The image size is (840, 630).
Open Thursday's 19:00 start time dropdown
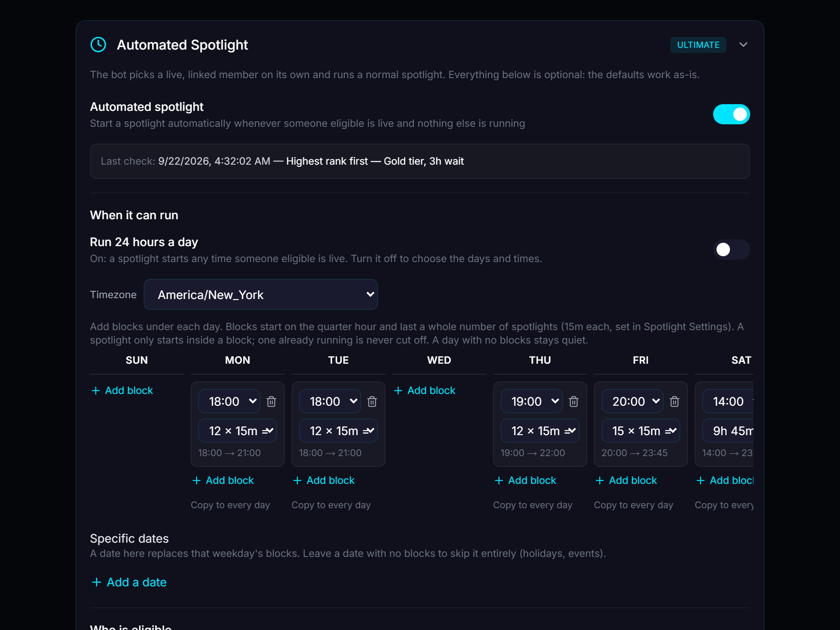point(532,401)
